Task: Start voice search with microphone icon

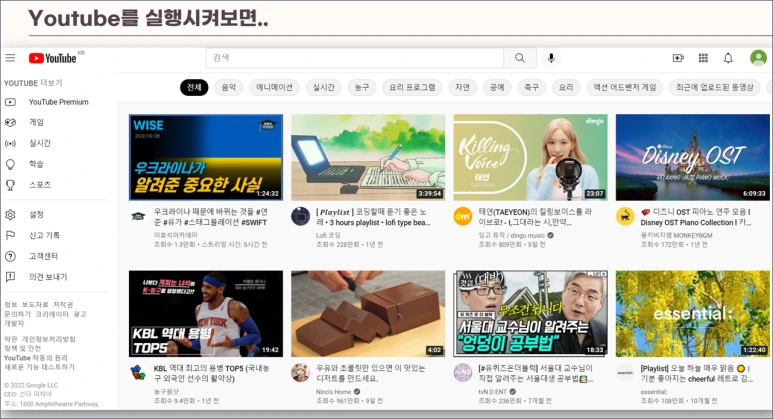Action: [551, 58]
